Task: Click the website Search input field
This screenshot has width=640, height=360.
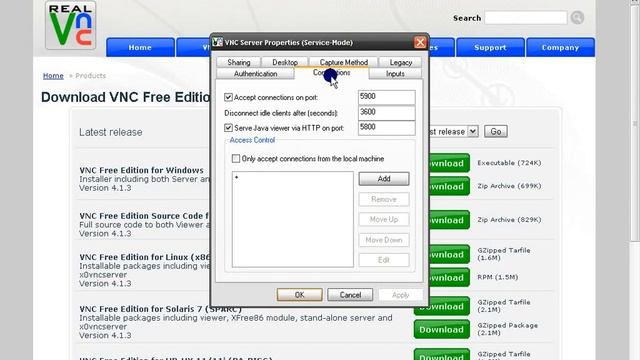Action: tap(526, 18)
